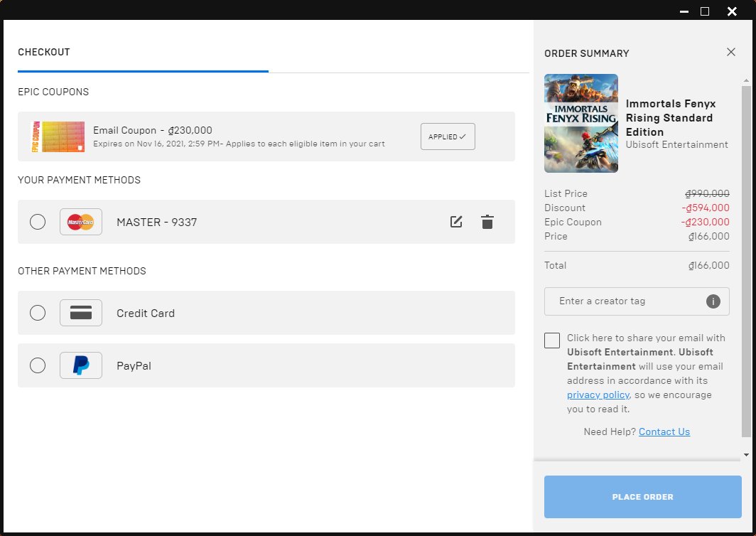Click the Total ₫166,000 value
Viewport: 756px width, 536px height.
(x=709, y=265)
